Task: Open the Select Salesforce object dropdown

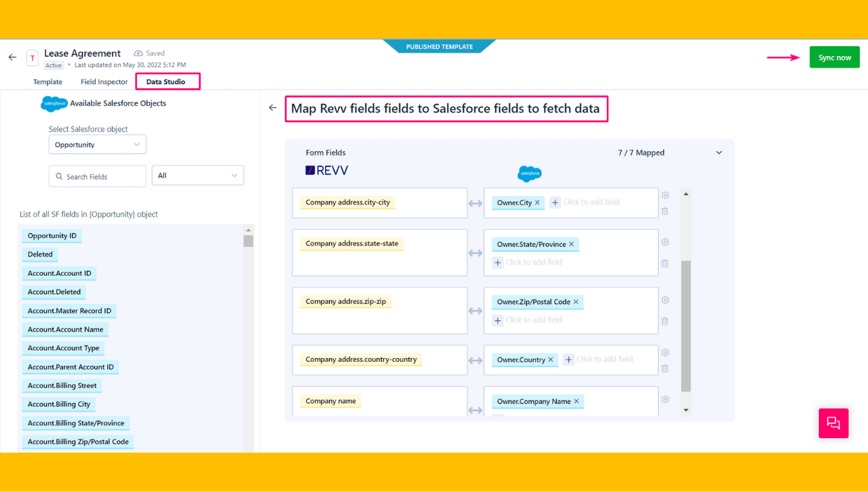Action: pyautogui.click(x=97, y=144)
